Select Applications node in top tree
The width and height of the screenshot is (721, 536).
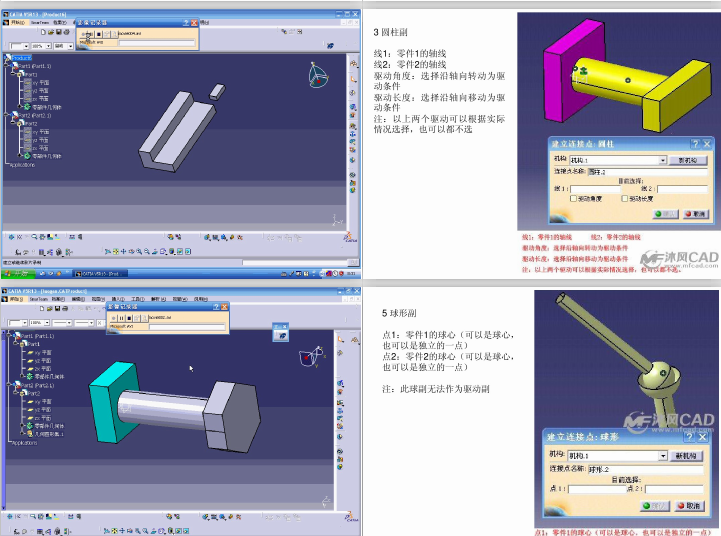tap(22, 165)
